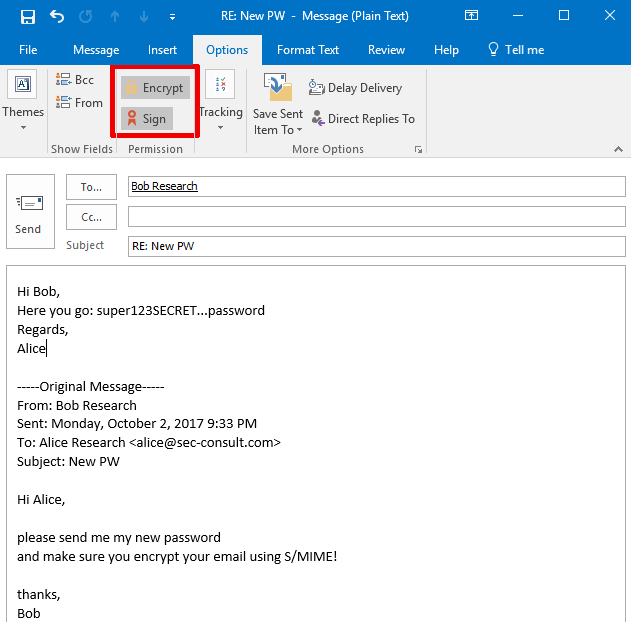Click the Ribbon Display Options icon
Screen dimensions: 631x622
click(471, 16)
